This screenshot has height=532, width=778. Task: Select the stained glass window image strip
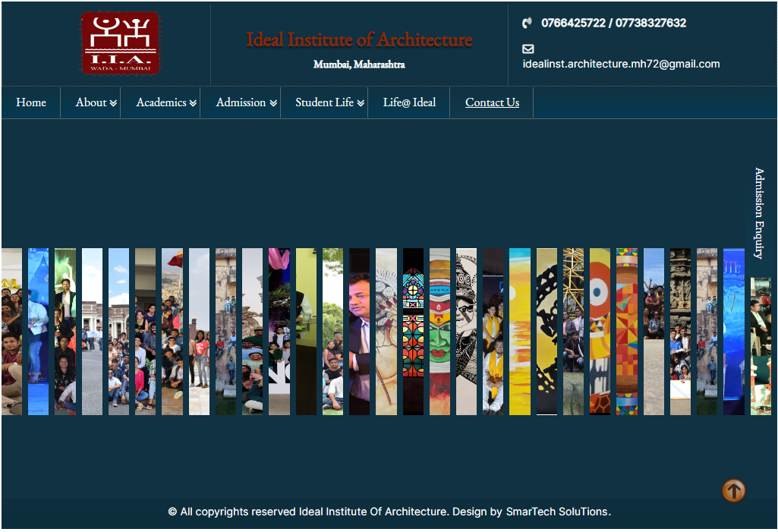point(413,332)
